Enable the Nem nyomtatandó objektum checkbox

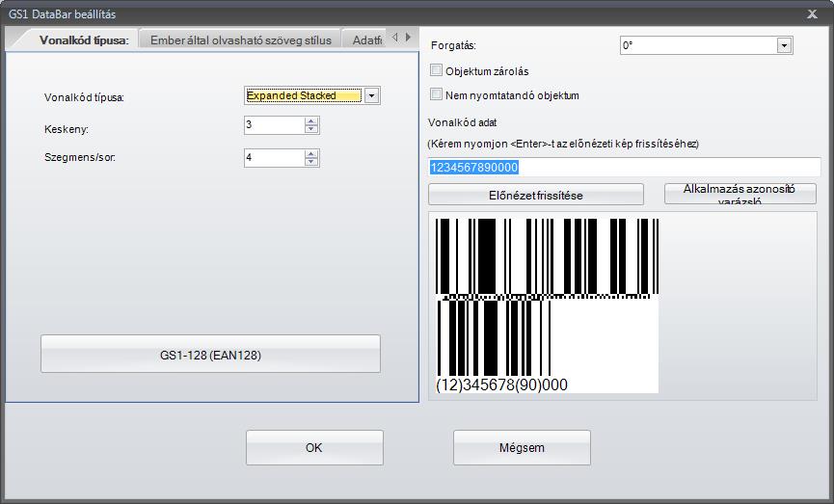coord(436,94)
